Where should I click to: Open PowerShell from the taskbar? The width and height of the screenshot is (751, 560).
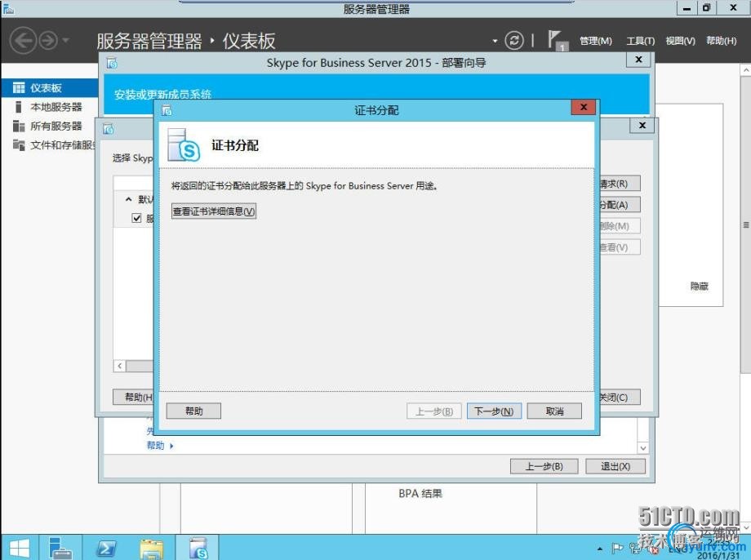click(x=106, y=548)
